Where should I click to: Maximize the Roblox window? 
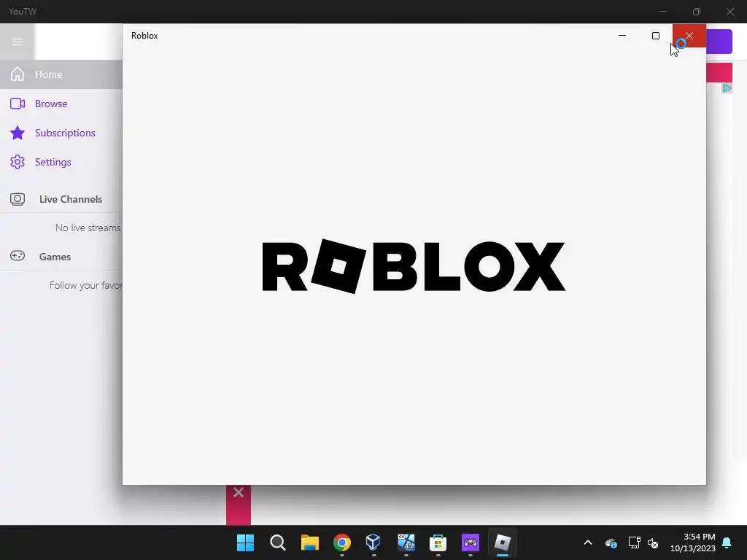pyautogui.click(x=656, y=36)
